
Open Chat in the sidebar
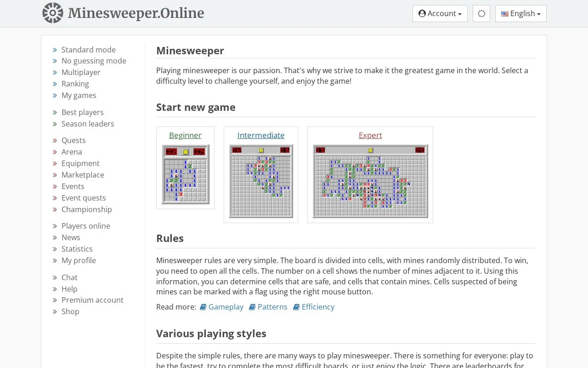coord(69,277)
